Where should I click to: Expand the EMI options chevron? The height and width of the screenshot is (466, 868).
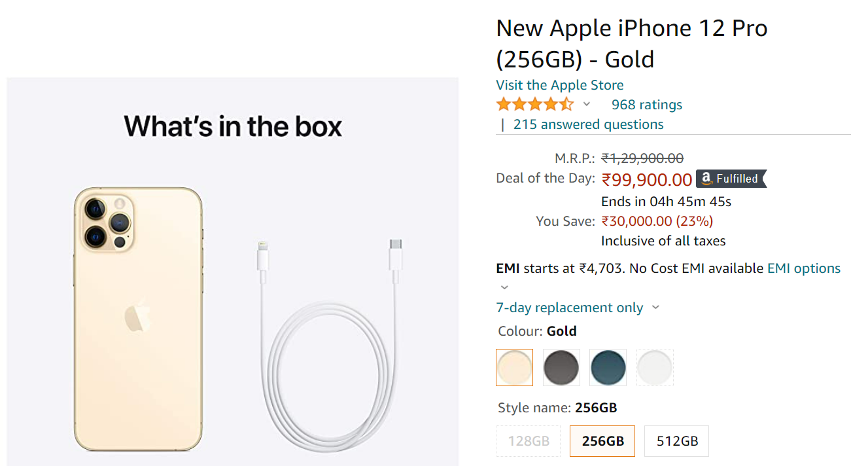point(504,287)
